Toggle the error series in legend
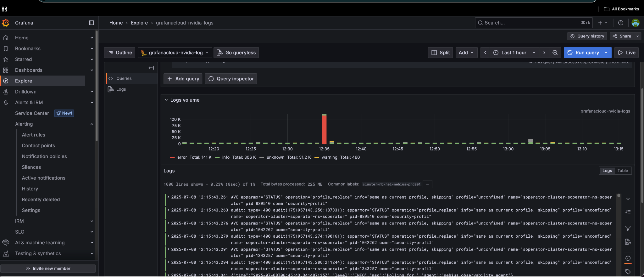 [x=182, y=157]
